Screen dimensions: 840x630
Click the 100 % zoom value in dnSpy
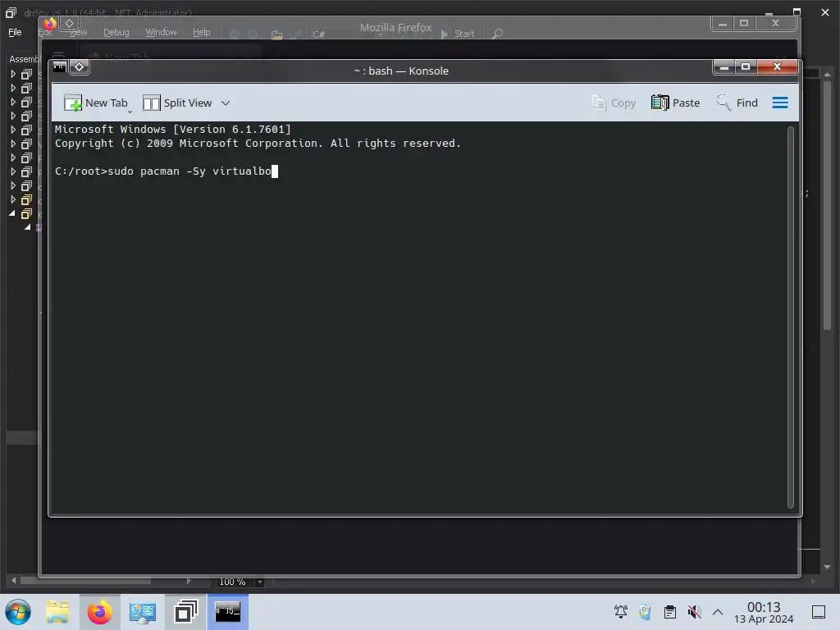232,582
